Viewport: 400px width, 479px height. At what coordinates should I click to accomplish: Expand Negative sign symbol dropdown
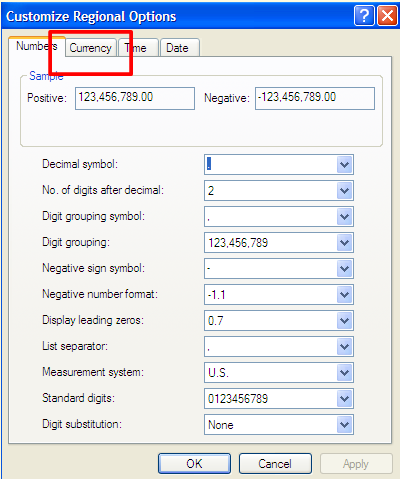coord(344,269)
